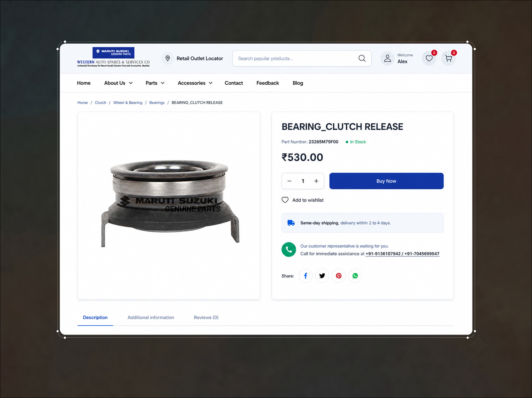Click the quantity value field showing 1
532x398 pixels.
pyautogui.click(x=303, y=181)
